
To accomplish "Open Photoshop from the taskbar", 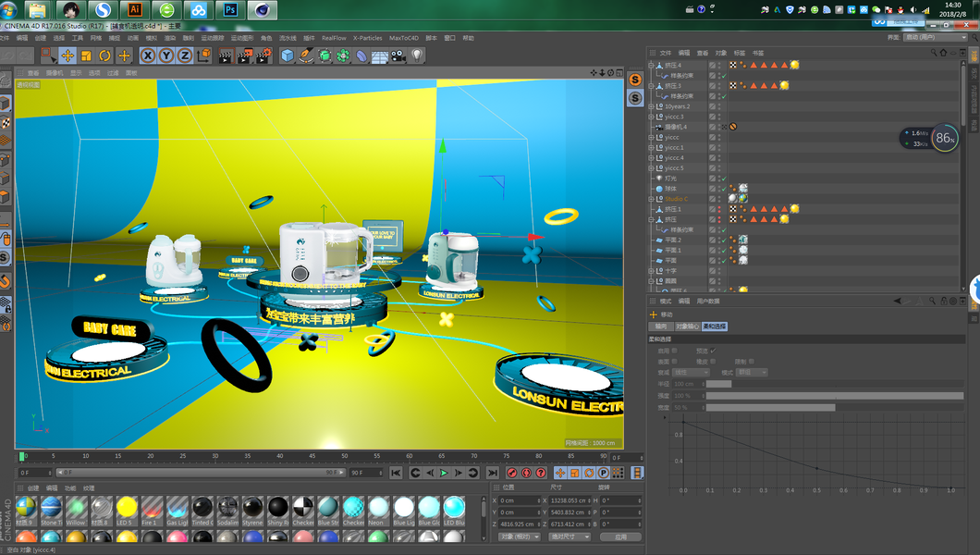I will [230, 10].
